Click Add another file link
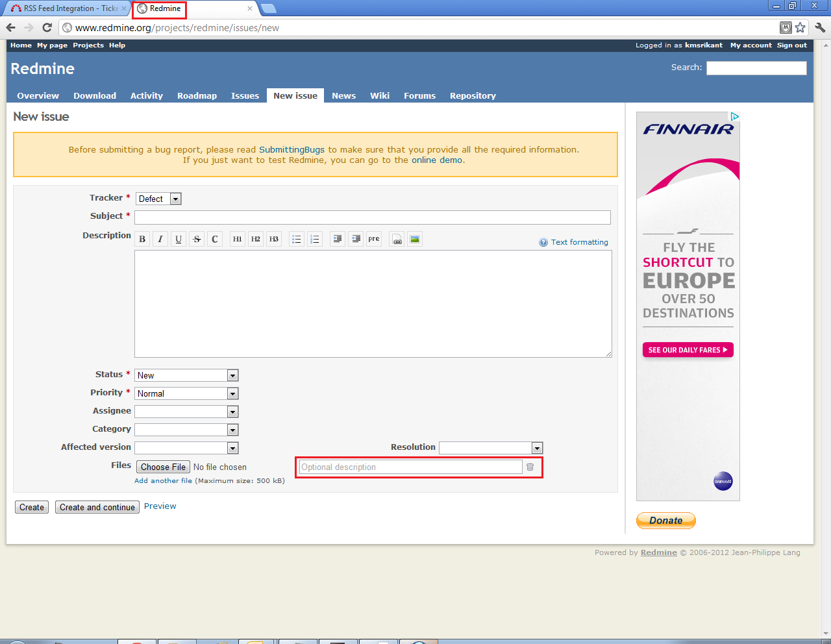This screenshot has width=831, height=644. pos(163,481)
